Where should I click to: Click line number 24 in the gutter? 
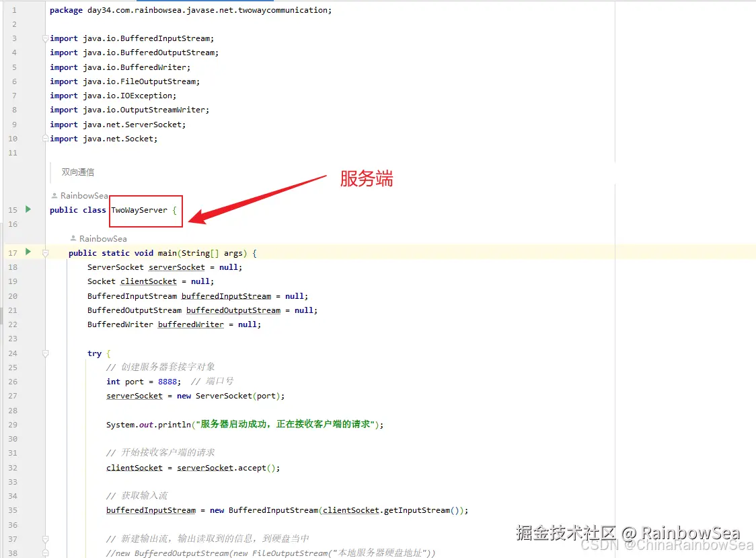click(13, 353)
